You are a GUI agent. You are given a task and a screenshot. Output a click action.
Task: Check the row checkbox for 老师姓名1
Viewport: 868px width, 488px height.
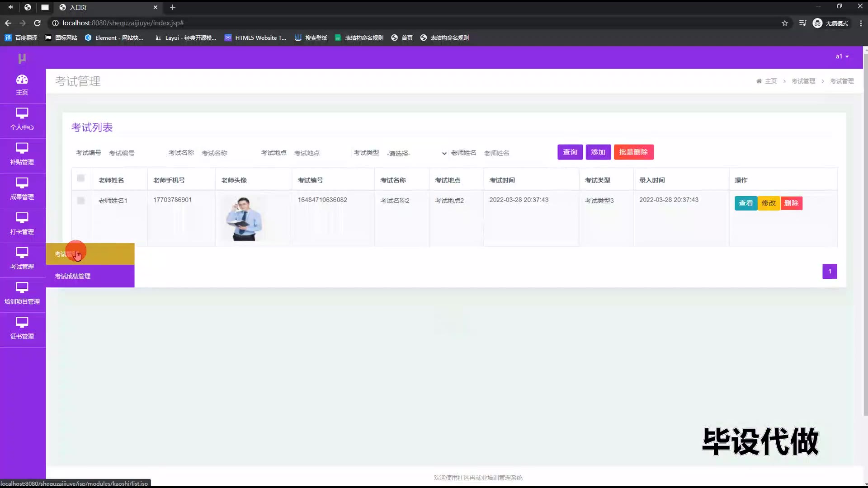coord(81,200)
